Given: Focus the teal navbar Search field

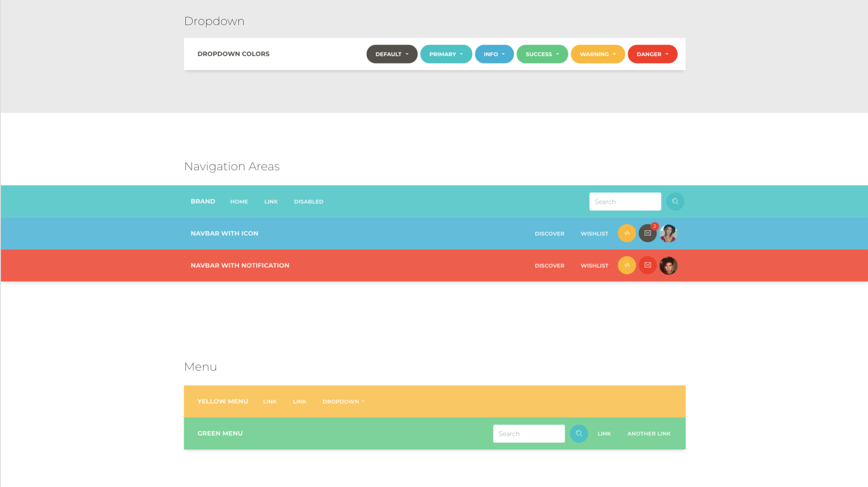Looking at the screenshot, I should tap(625, 202).
